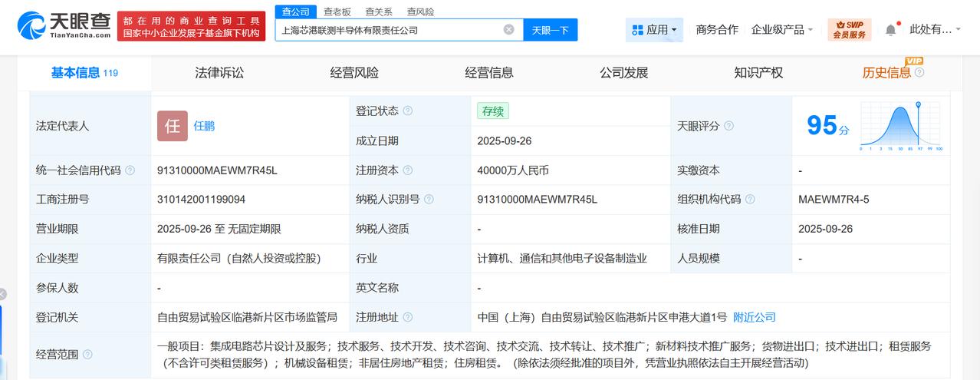Click industry 计算机、通信和其他电子设备制造业

pyautogui.click(x=562, y=259)
